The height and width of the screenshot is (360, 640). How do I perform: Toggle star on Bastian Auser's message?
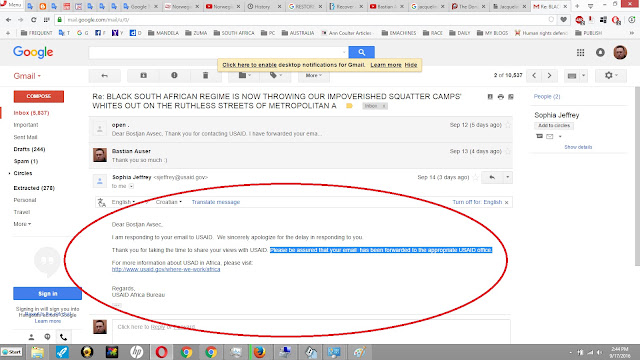coord(508,151)
